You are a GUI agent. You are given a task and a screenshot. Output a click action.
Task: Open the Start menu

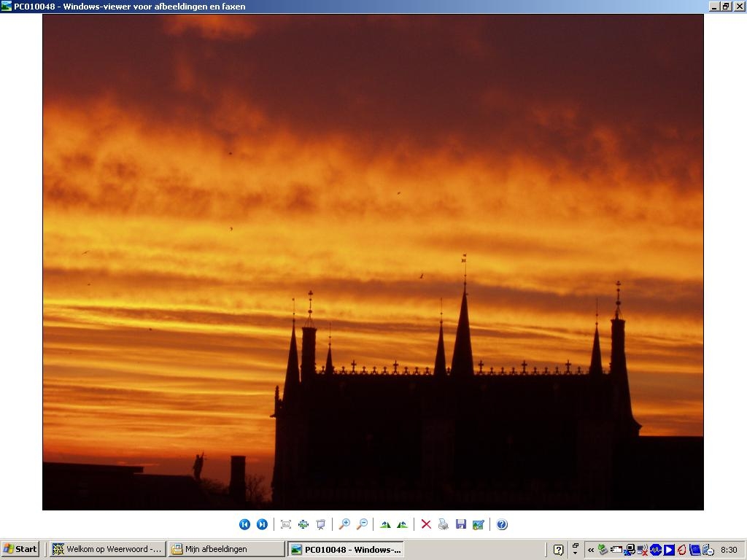click(x=20, y=549)
